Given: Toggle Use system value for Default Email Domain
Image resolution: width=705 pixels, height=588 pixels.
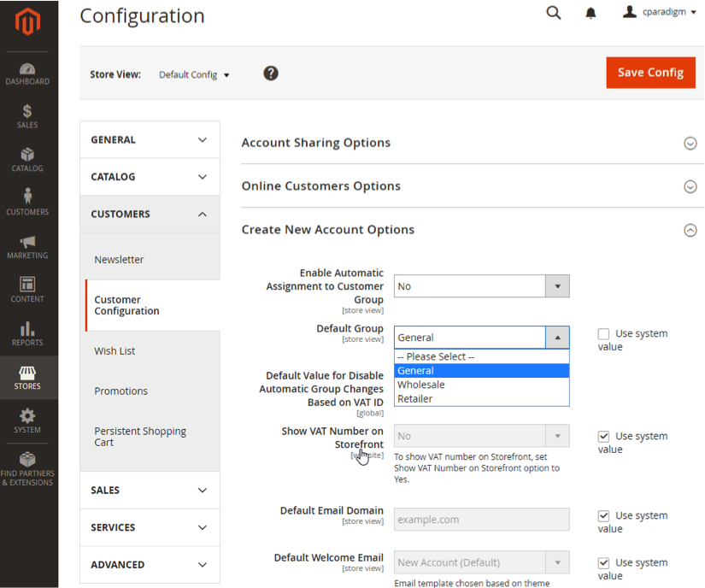Looking at the screenshot, I should point(603,515).
